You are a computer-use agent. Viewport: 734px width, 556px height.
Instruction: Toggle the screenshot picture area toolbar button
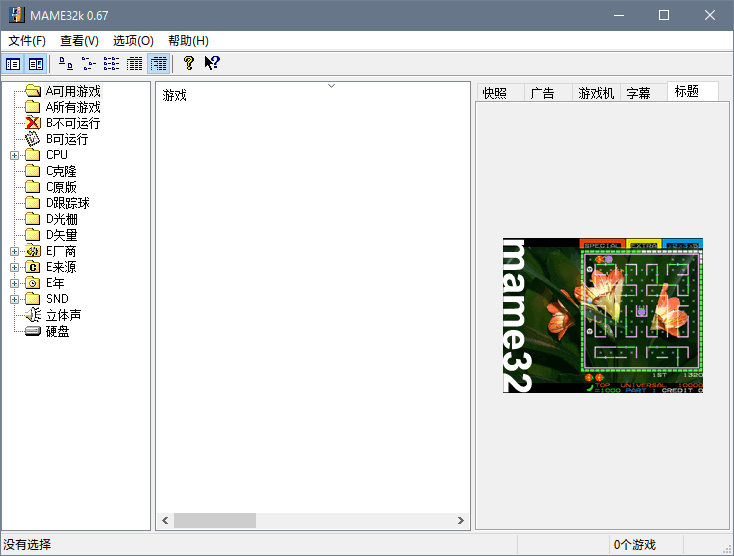point(36,64)
